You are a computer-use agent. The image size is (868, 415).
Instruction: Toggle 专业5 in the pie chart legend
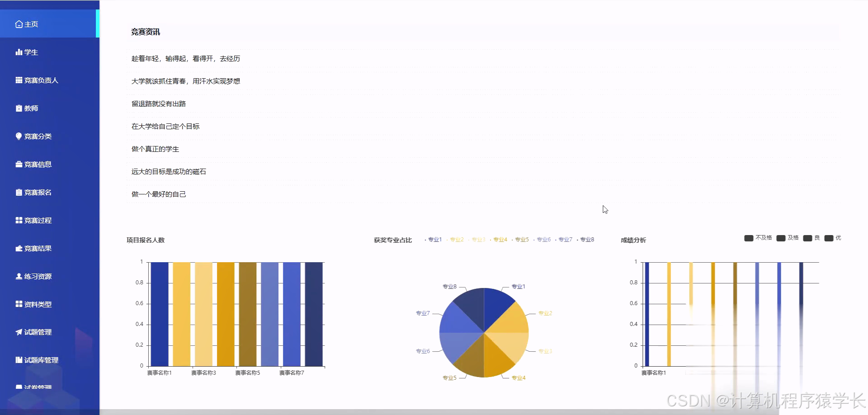[520, 240]
